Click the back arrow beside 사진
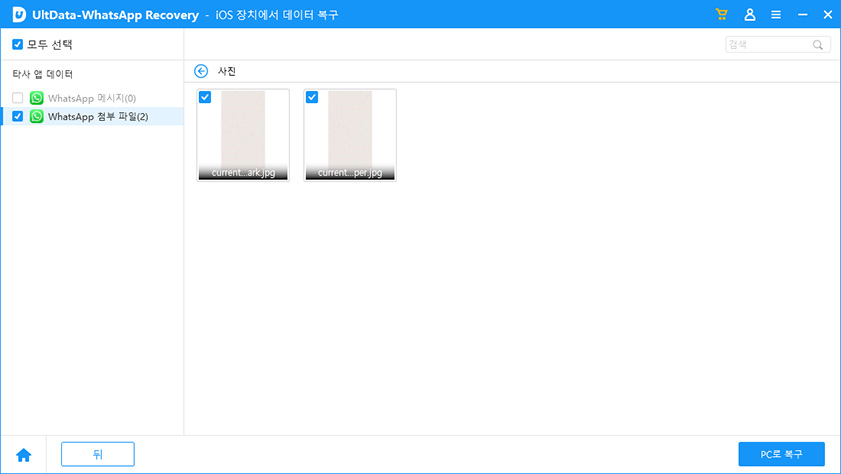This screenshot has width=841, height=474. [201, 71]
